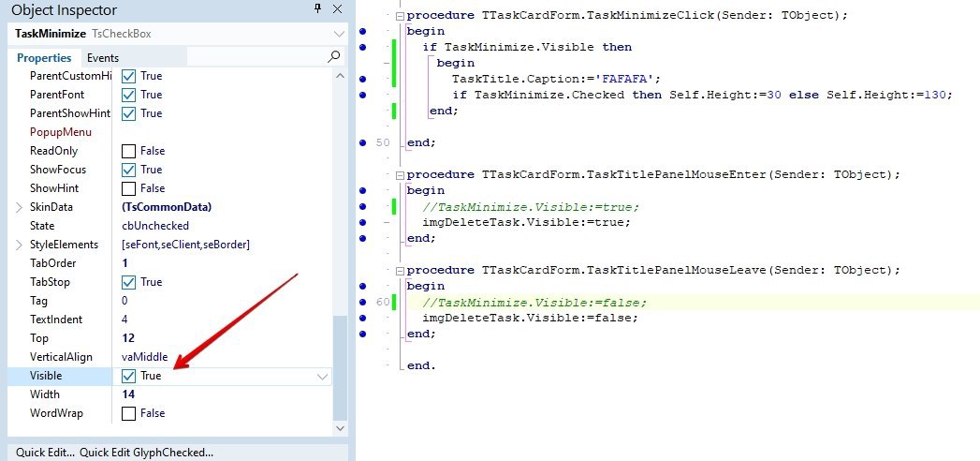Switch to the Events tab
Viewport: 980px width, 461px height.
(x=103, y=58)
